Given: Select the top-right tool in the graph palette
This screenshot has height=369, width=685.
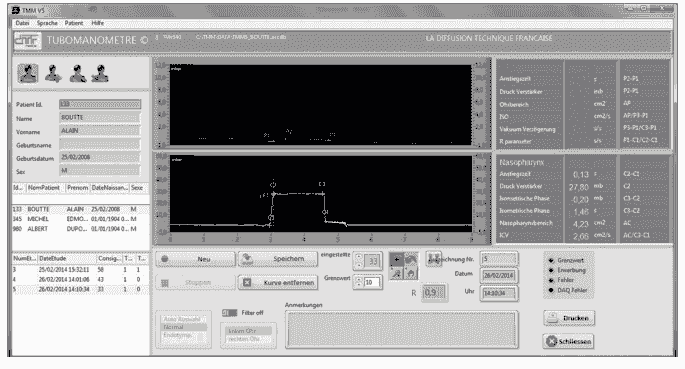Looking at the screenshot, I should 411,259.
